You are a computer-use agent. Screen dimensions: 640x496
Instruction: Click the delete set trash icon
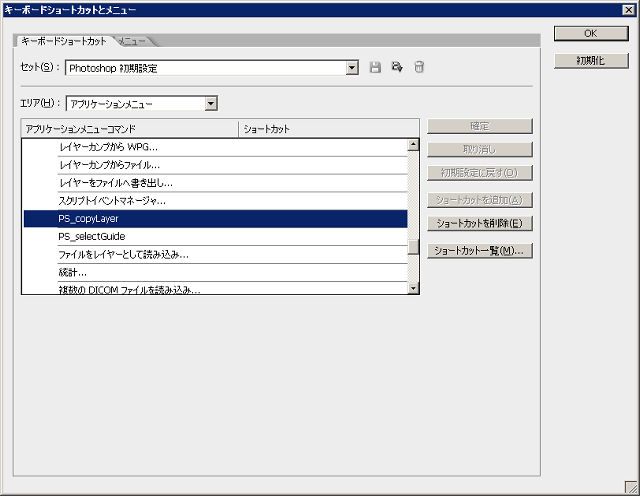tap(419, 68)
